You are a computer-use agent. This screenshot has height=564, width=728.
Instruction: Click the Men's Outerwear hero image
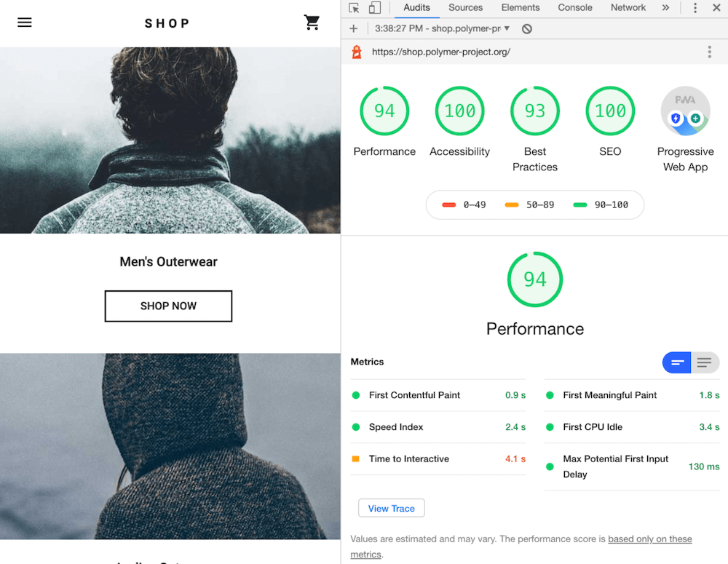click(170, 140)
